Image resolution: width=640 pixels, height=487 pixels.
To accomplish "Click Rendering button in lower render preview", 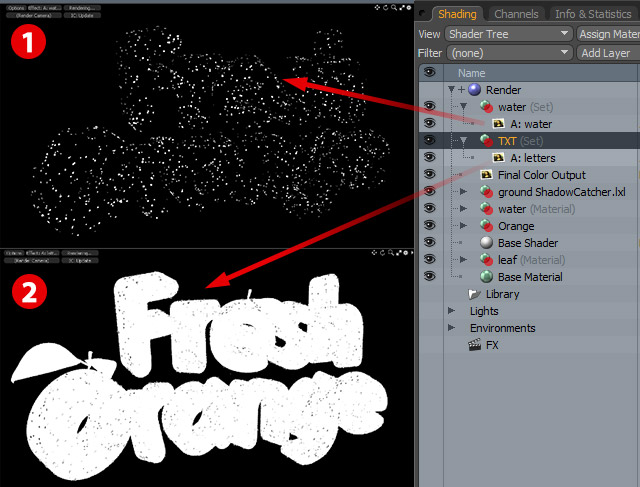I will tap(80, 253).
